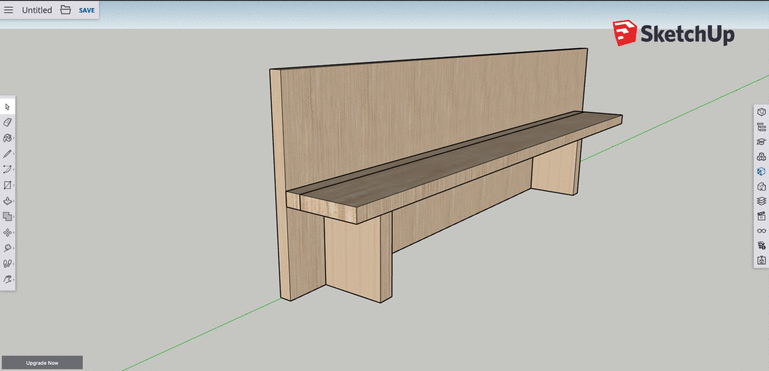Open the Scenes clapperboard panel

(x=761, y=215)
